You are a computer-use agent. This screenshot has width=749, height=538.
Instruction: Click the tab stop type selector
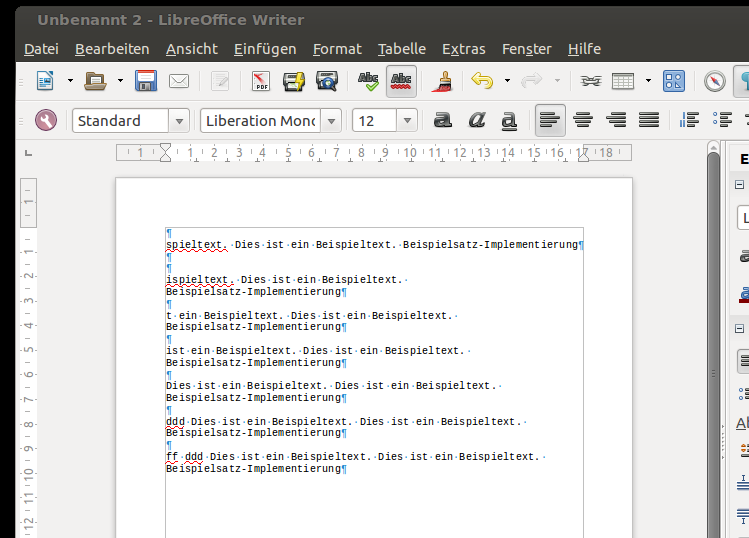[28, 153]
